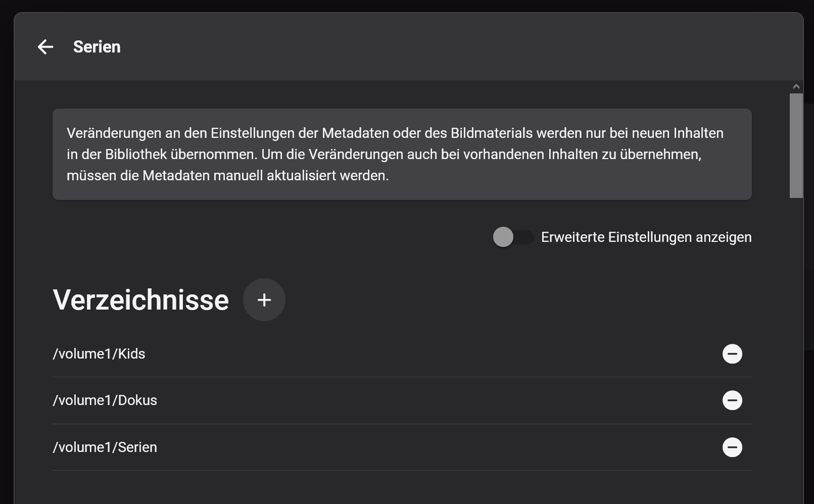The height and width of the screenshot is (504, 814).
Task: Add a new directory with the plus button
Action: coord(264,300)
